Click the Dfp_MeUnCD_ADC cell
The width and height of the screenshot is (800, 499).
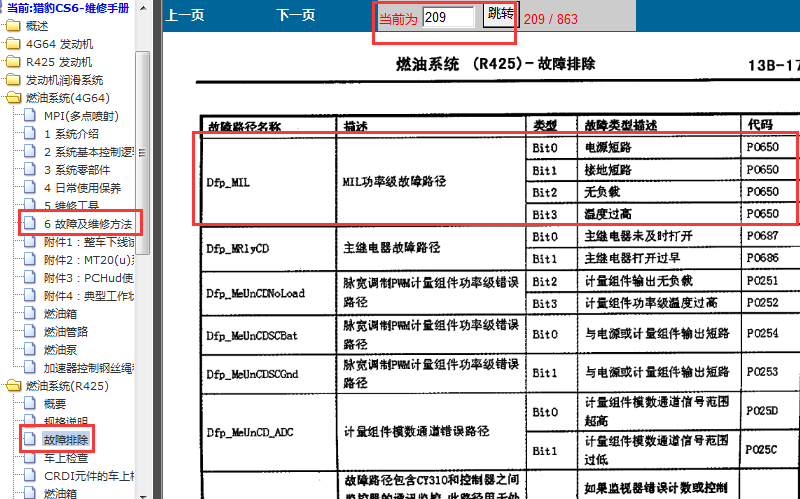(269, 432)
